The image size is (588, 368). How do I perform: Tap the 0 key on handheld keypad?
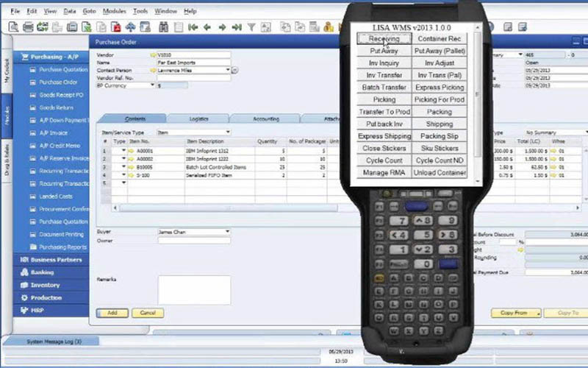click(x=423, y=264)
